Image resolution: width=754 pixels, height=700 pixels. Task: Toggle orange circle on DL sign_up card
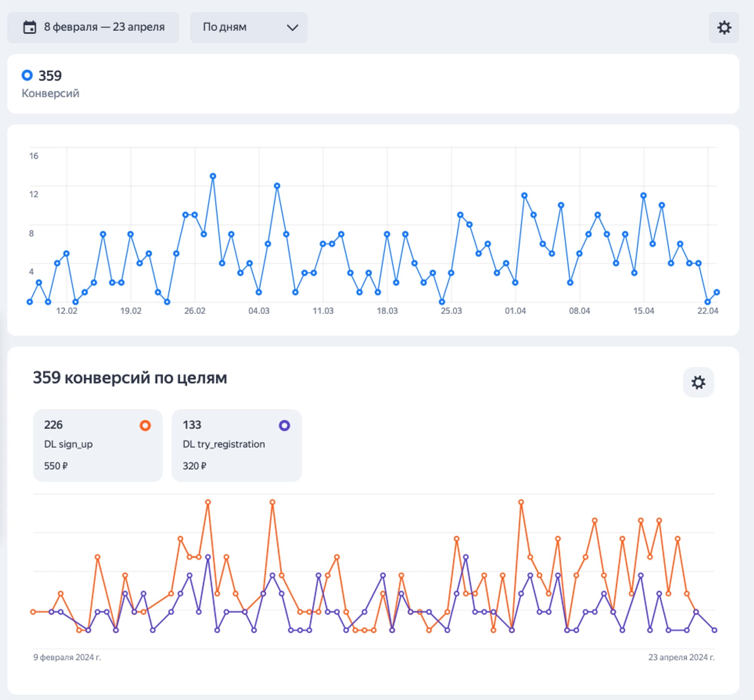click(145, 425)
